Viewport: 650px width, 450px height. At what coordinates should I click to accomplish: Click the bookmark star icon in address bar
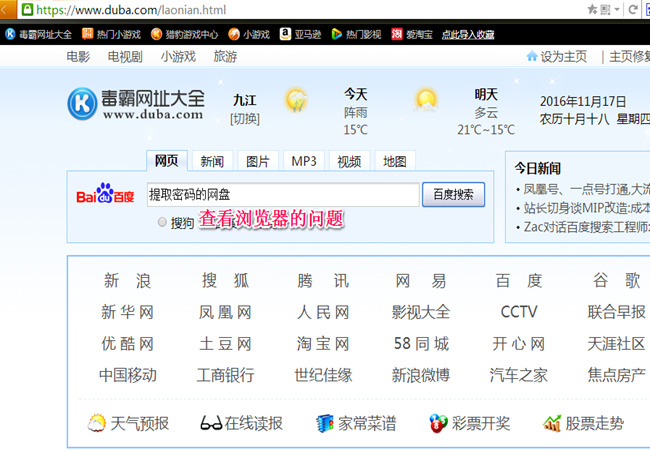click(x=592, y=9)
